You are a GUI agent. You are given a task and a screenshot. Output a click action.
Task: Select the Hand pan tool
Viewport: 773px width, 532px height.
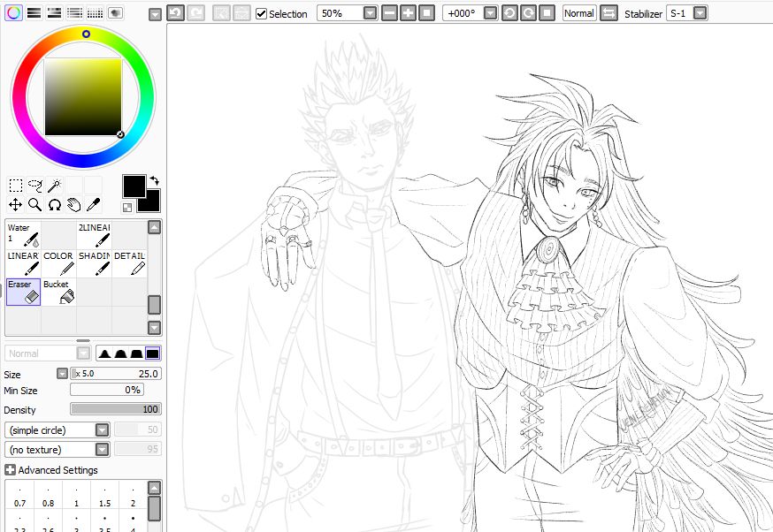pyautogui.click(x=73, y=204)
